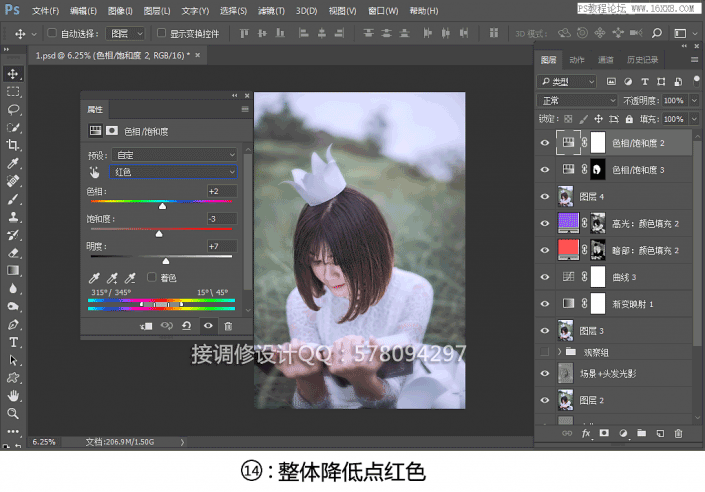705x492 pixels.
Task: Open the 滤镜(T) menu
Action: 271,11
